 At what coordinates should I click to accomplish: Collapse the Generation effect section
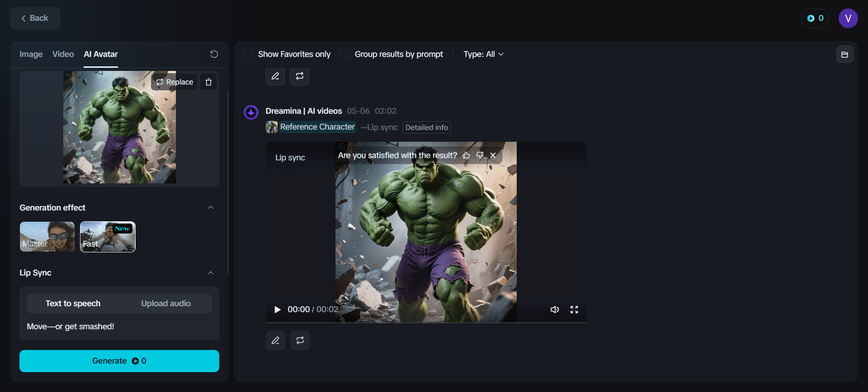[x=211, y=208]
